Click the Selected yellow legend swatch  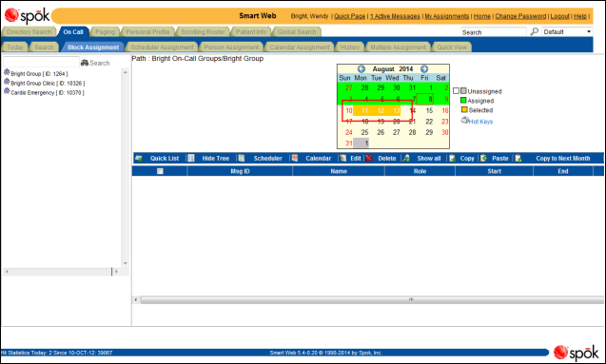(464, 109)
